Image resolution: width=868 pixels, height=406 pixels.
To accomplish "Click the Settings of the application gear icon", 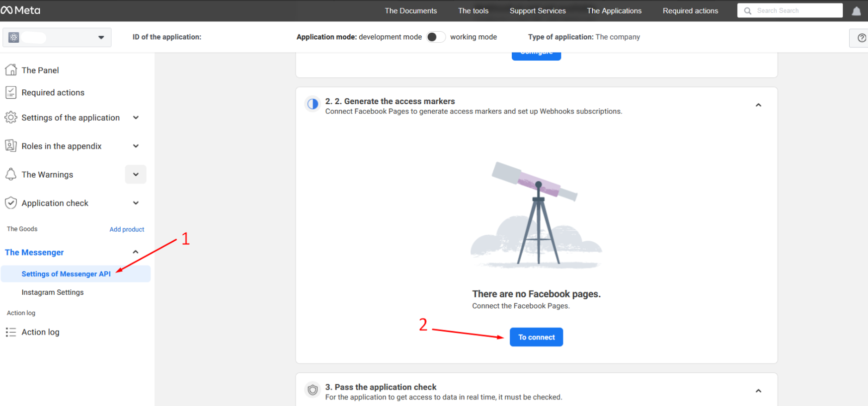I will pyautogui.click(x=11, y=118).
